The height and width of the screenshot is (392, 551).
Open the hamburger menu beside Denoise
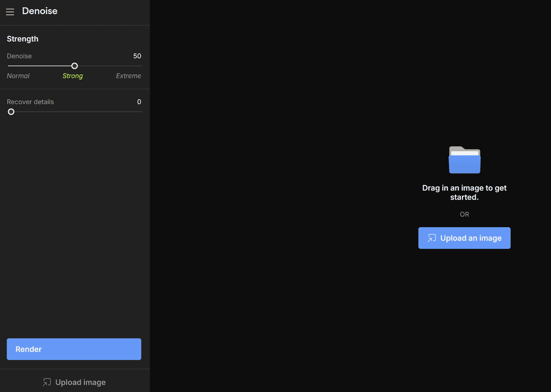pyautogui.click(x=10, y=11)
